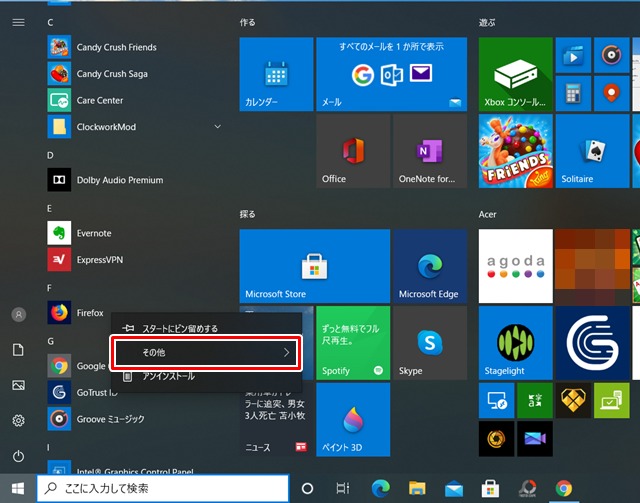Launch ExpressVPN from app list
Screen dimensions: 640x503
[135, 260]
